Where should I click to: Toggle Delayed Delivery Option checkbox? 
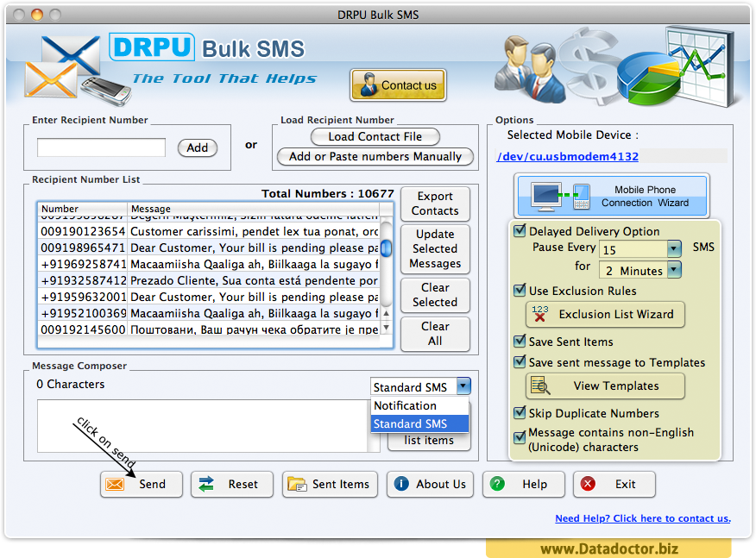520,230
